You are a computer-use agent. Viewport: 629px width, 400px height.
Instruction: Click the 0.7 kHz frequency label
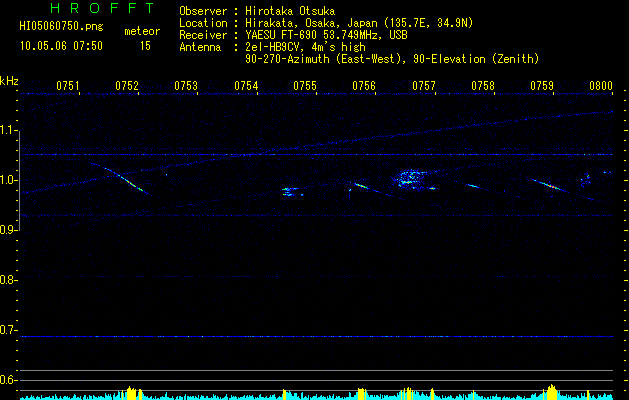click(8, 330)
